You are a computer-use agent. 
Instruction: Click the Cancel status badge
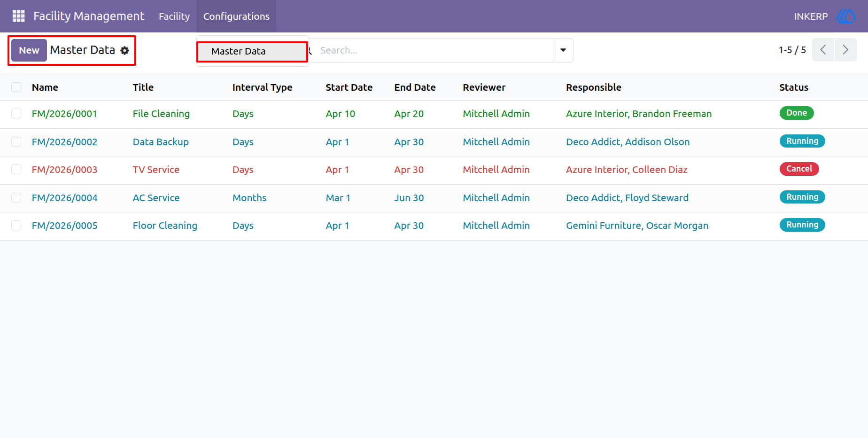[799, 169]
